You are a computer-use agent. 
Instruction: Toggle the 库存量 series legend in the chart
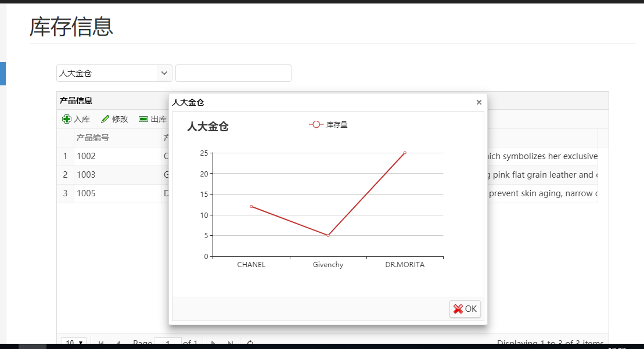(328, 124)
